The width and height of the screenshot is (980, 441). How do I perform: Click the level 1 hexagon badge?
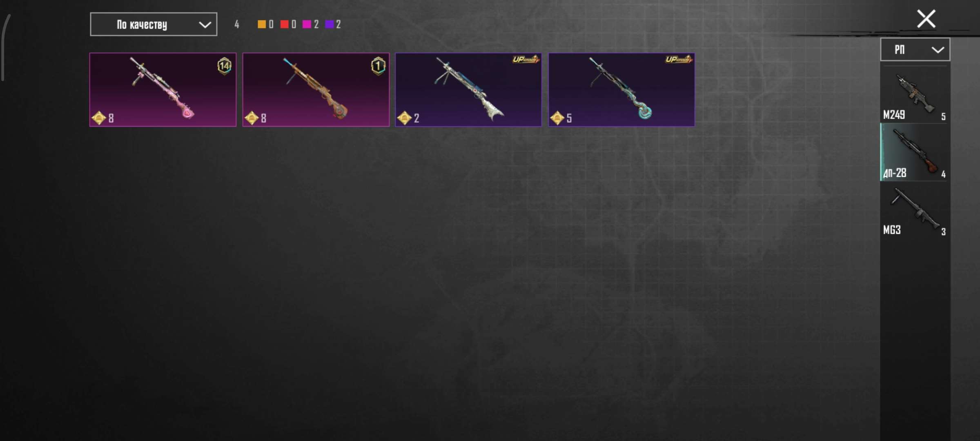tap(378, 66)
